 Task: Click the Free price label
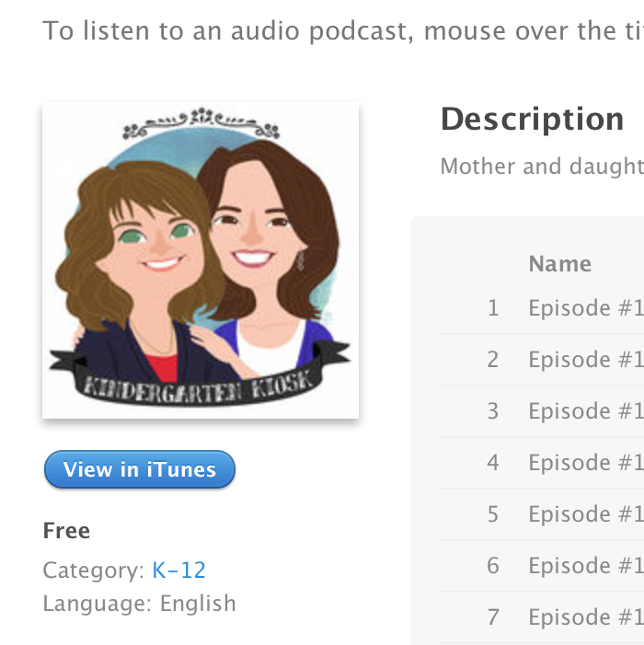point(66,531)
